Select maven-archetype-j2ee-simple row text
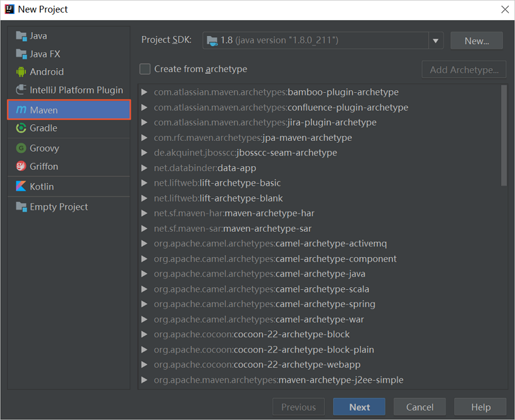 [x=279, y=380]
